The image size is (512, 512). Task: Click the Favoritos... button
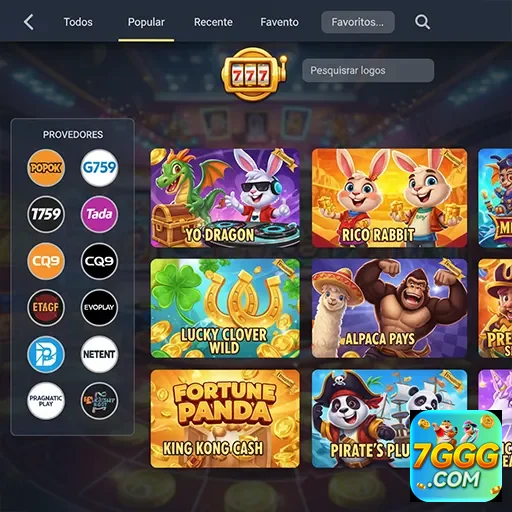point(358,22)
